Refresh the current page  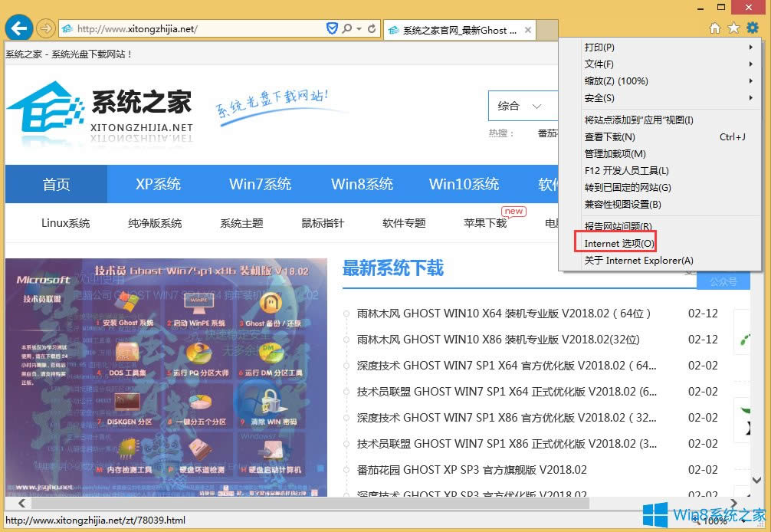(373, 28)
